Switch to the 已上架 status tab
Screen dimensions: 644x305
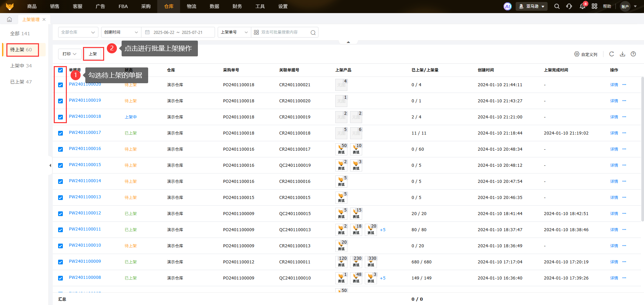coord(21,82)
